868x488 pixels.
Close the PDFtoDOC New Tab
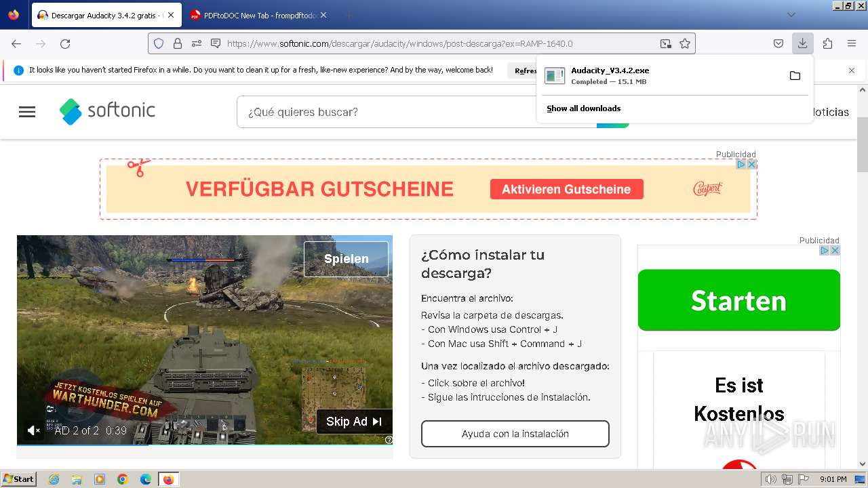(323, 15)
